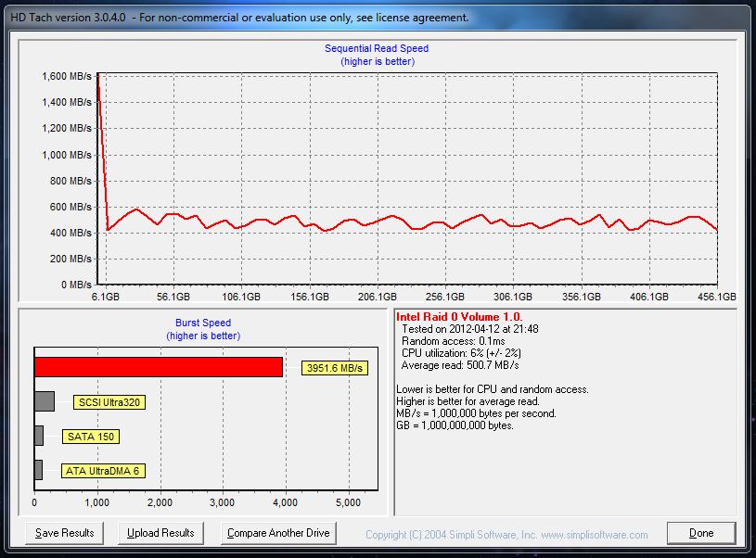
Task: Click the 6.1GB axis label
Action: point(105,297)
